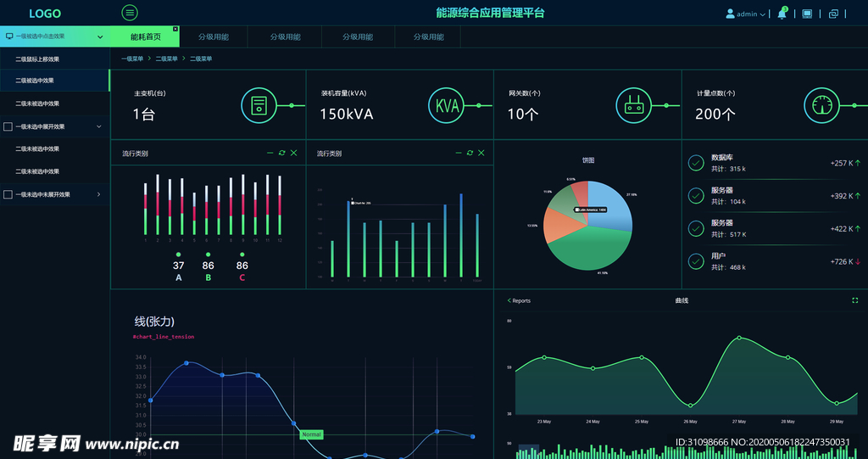Screen dimensions: 868x459
Task: Switch to the 能耗首页 tab
Action: tap(145, 37)
